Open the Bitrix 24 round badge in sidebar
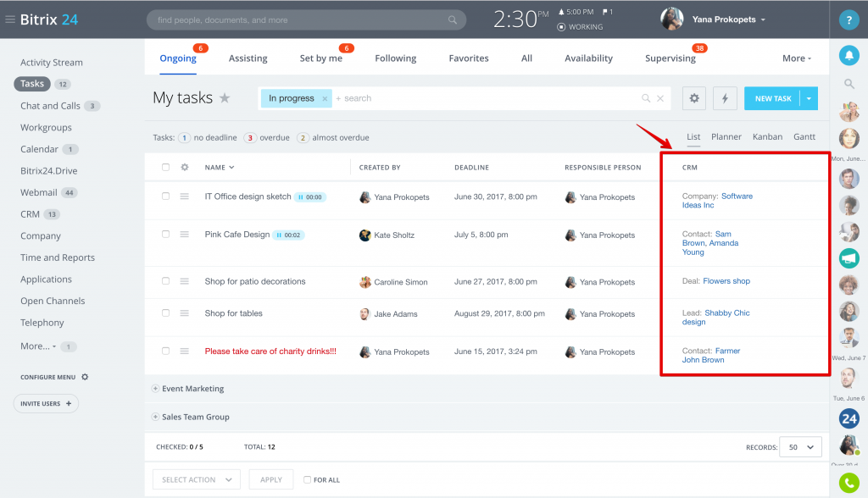868x498 pixels. point(849,419)
